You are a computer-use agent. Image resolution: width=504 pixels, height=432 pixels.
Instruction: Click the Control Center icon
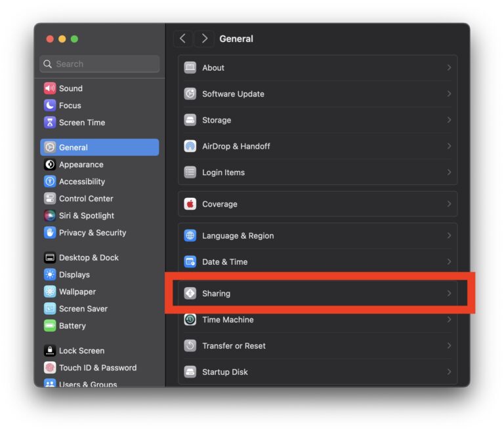(x=50, y=199)
